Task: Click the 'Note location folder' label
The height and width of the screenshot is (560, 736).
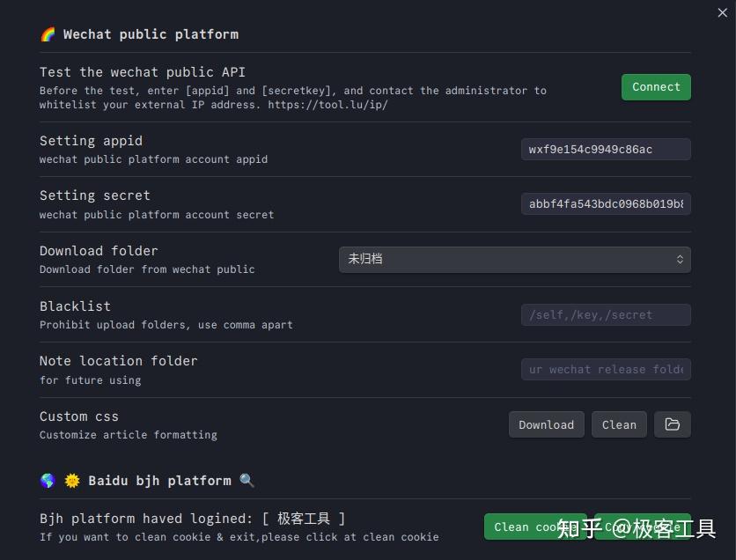Action: click(118, 360)
